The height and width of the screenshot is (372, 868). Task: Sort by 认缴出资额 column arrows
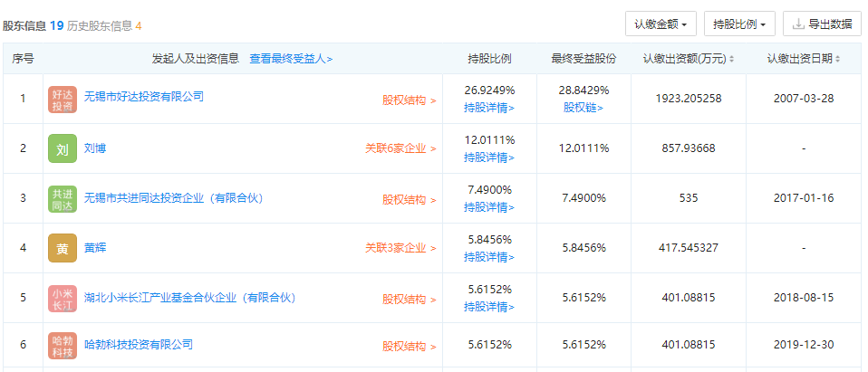[731, 59]
